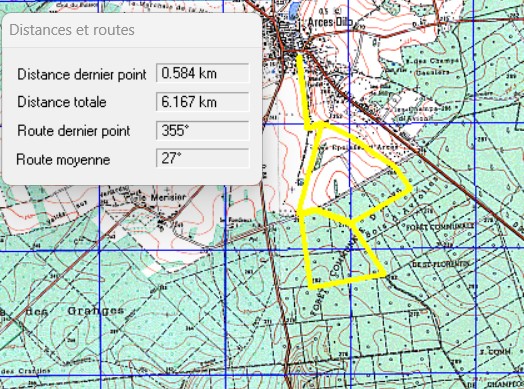
Task: Select the Distance totale field showing 6.167 km
Action: pos(203,102)
